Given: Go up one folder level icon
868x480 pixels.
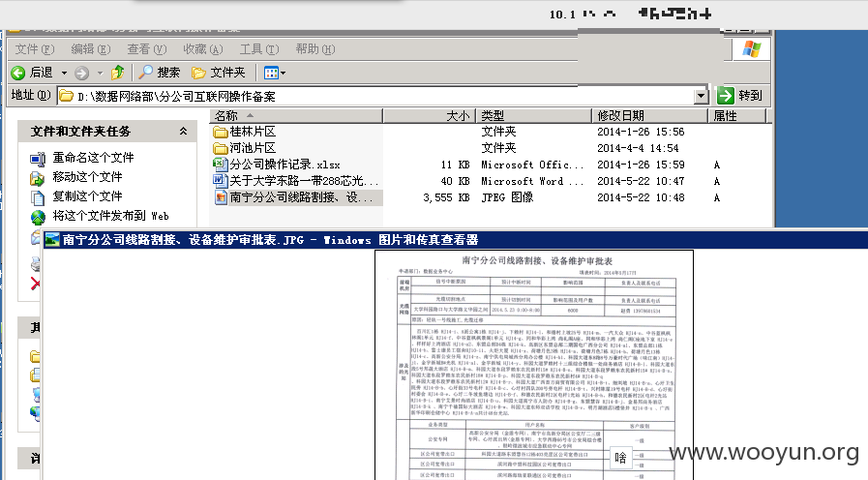Looking at the screenshot, I should [117, 72].
